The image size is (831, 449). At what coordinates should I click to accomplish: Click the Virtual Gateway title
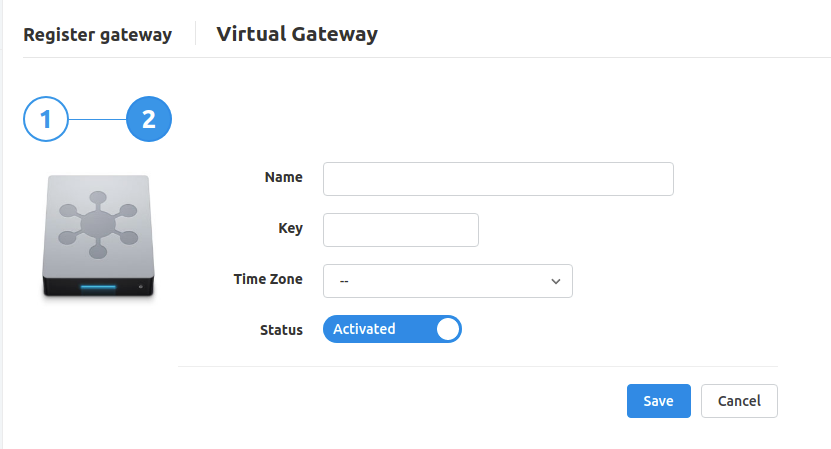[297, 34]
